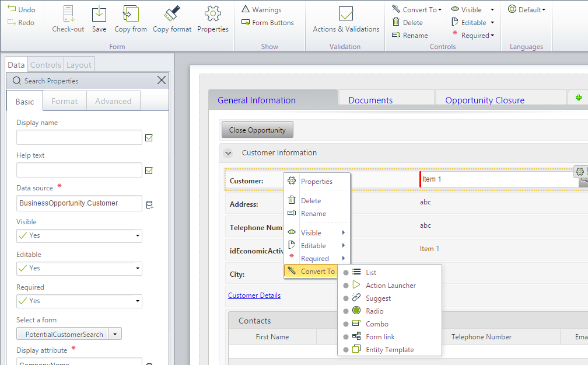Click Rename in the Controls ribbon group
Screen dimensions: 588x365
[x=410, y=35]
